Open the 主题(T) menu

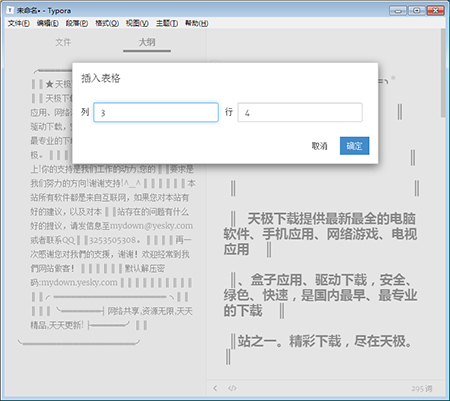[x=167, y=23]
